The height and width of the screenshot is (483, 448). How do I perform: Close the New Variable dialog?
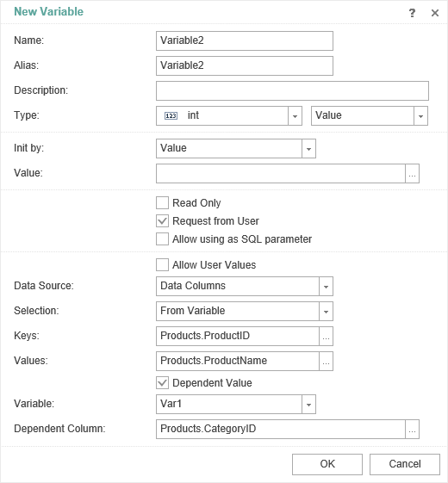(435, 13)
